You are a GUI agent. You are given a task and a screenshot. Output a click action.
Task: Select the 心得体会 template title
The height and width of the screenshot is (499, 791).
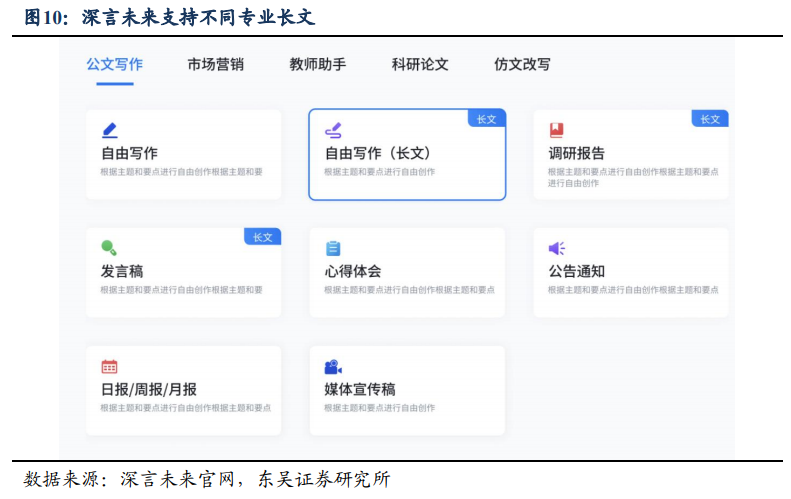click(353, 271)
